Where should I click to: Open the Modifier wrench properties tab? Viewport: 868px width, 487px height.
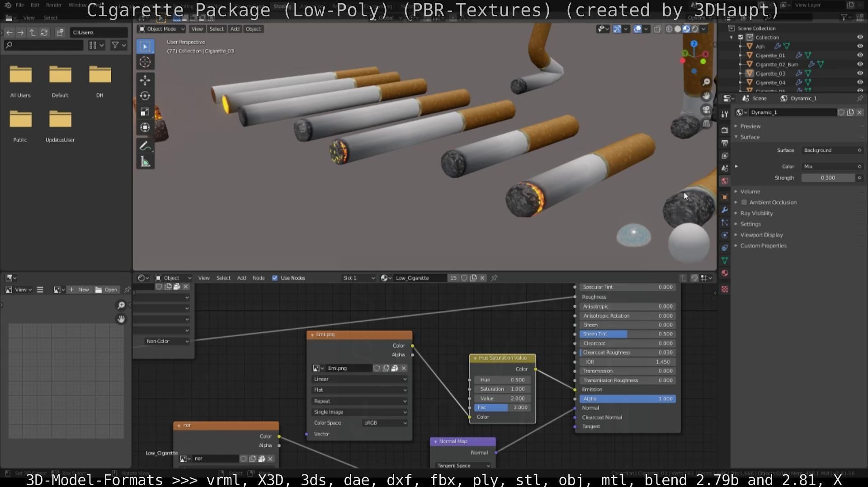coord(725,210)
